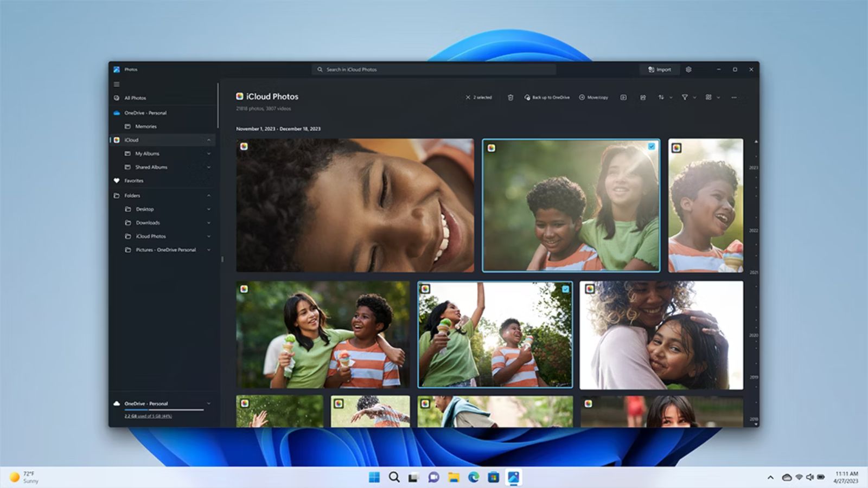Open the Photos app settings gear

pos(689,69)
